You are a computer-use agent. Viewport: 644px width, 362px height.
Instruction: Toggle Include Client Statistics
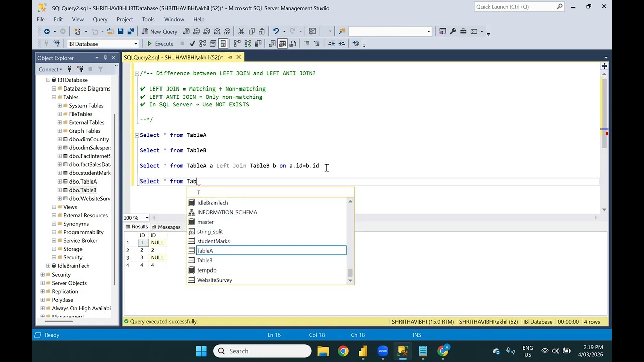click(x=257, y=44)
